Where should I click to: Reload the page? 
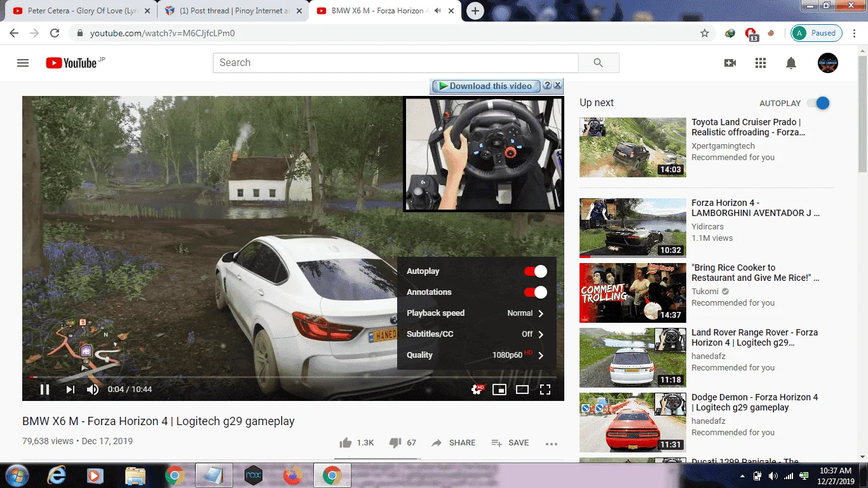coord(55,33)
